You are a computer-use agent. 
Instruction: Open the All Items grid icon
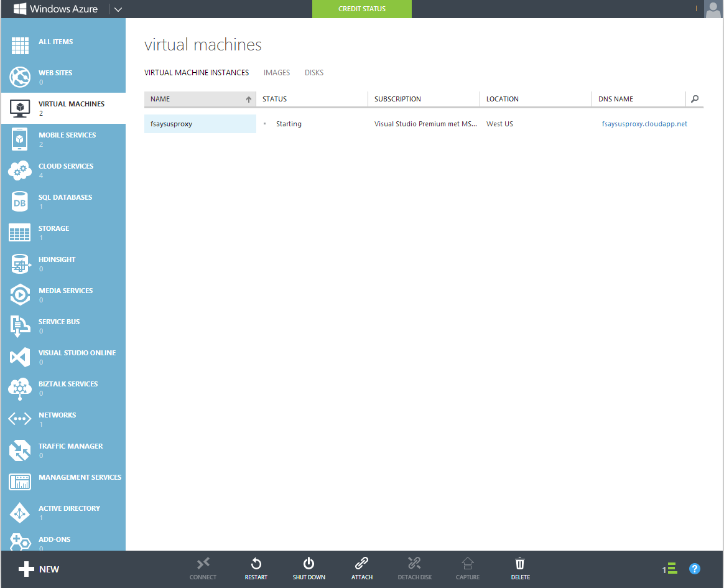(20, 45)
